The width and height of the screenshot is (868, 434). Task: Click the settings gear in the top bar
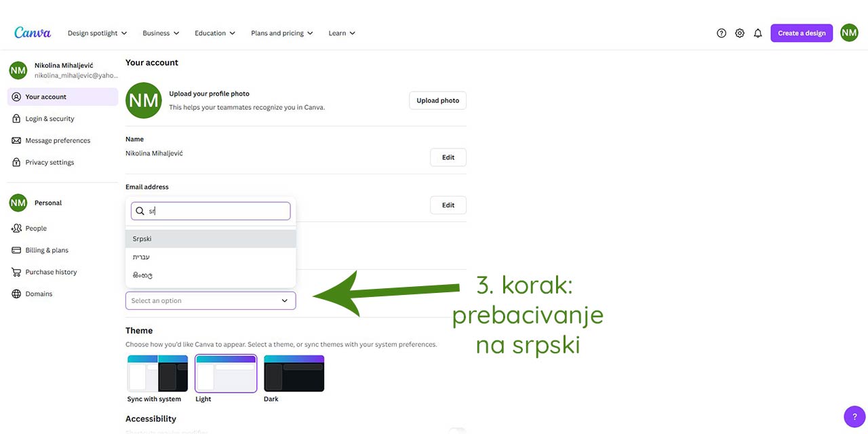pyautogui.click(x=739, y=33)
